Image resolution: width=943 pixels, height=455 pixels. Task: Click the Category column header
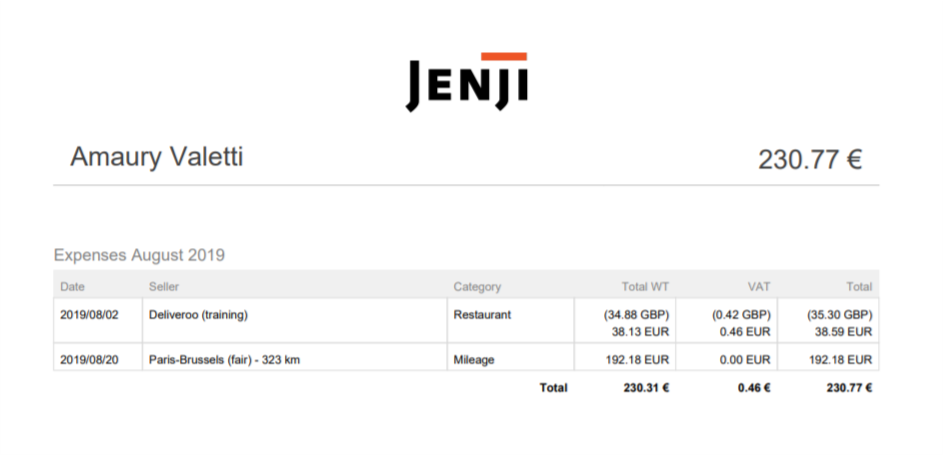click(477, 287)
